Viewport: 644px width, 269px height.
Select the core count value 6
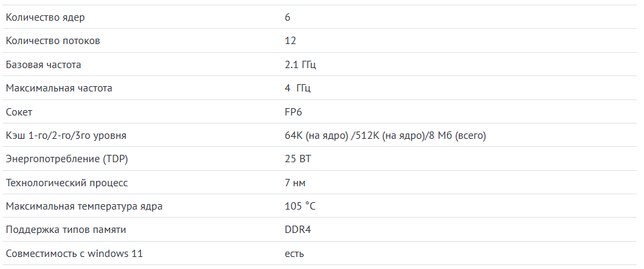point(288,17)
